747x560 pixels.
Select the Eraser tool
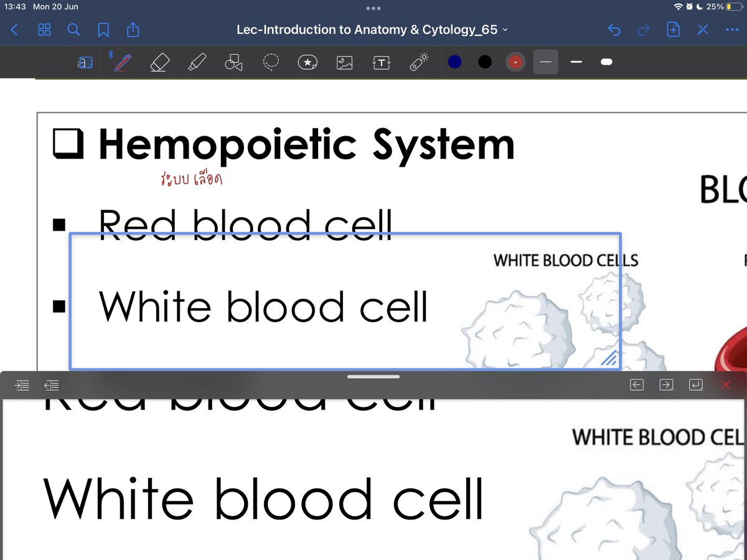point(160,62)
